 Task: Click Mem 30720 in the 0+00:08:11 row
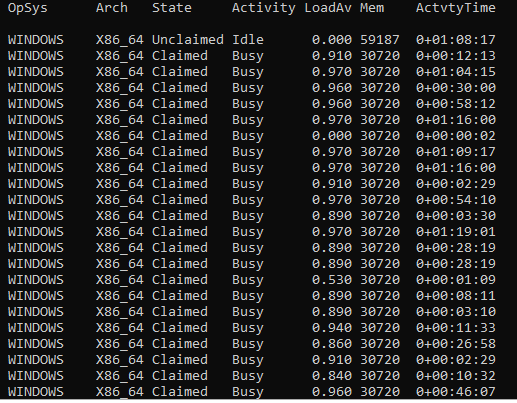click(380, 296)
